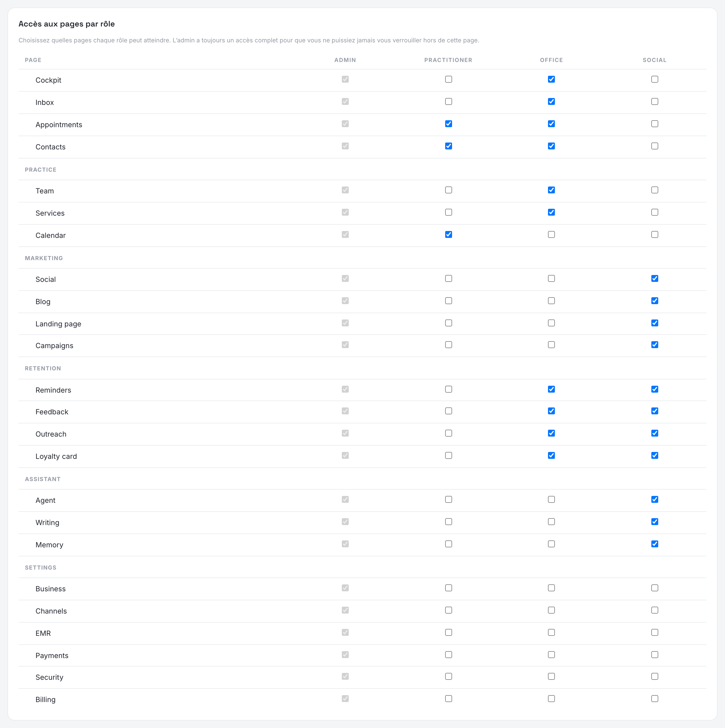
Task: Enable Billing for Social role
Action: point(655,699)
